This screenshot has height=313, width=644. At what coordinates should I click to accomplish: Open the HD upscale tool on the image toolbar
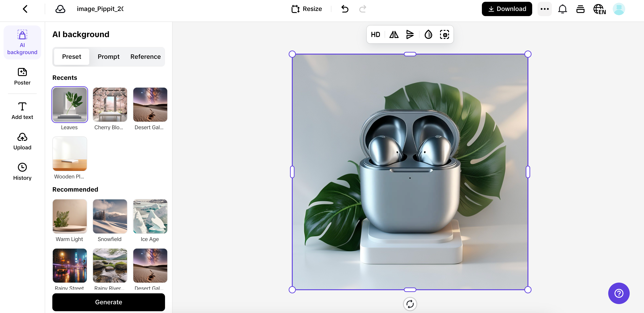[375, 34]
